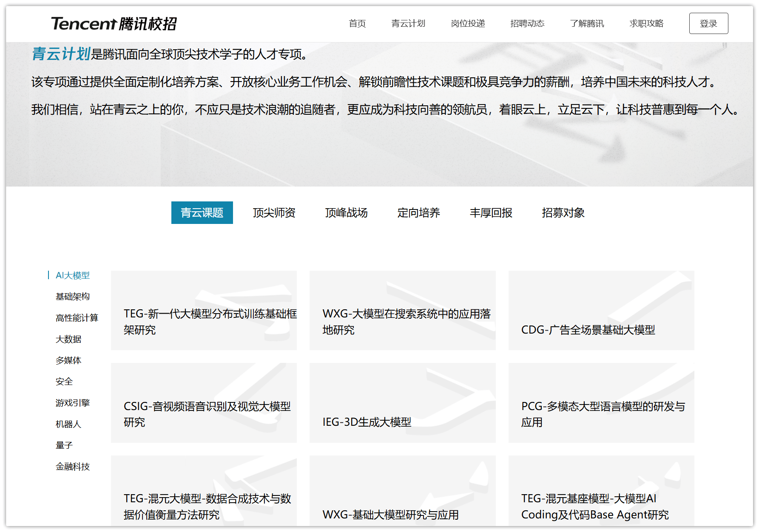Open the 青云计划 navigation item
The width and height of the screenshot is (759, 532).
[408, 23]
